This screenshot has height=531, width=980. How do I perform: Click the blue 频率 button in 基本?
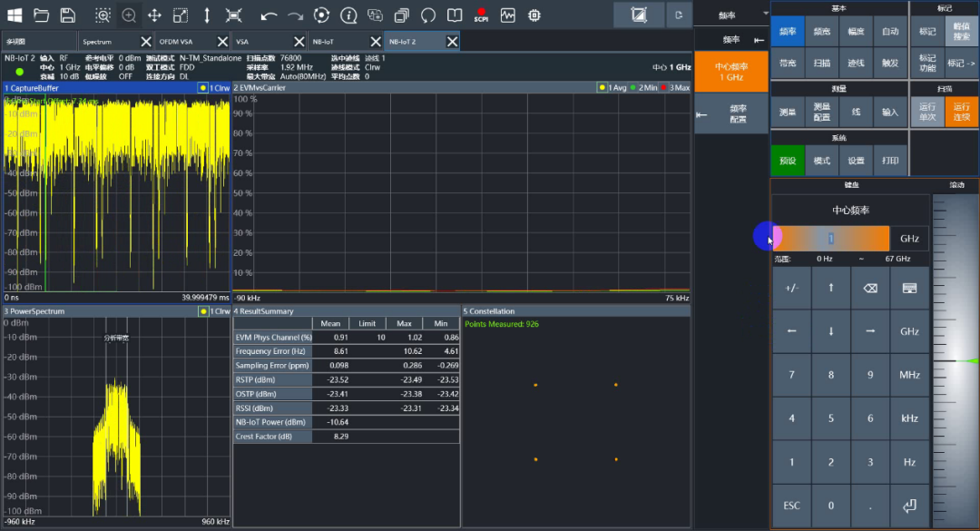click(x=788, y=31)
